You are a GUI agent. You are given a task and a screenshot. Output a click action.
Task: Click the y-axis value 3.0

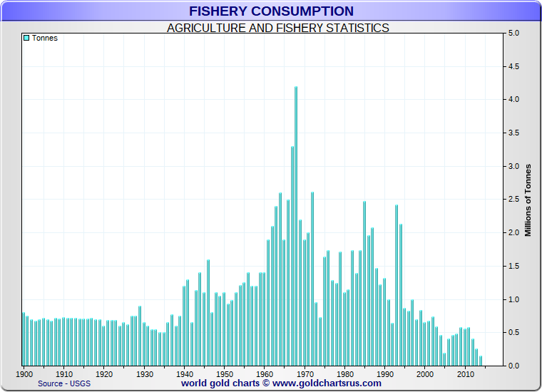pyautogui.click(x=513, y=166)
